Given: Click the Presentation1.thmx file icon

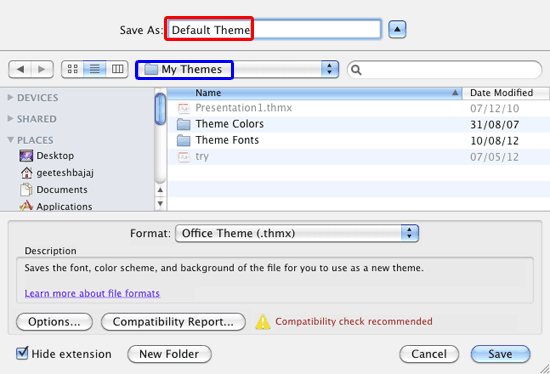Looking at the screenshot, I should point(184,108).
